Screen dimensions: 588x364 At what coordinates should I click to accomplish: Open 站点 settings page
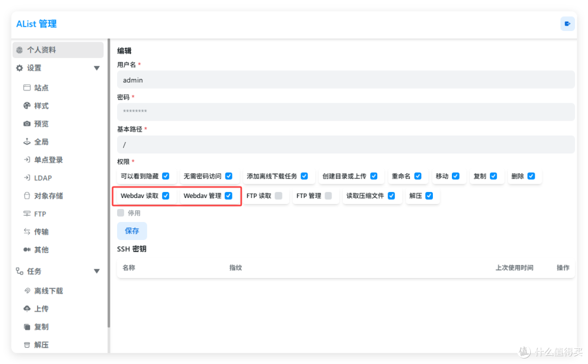[x=41, y=88]
